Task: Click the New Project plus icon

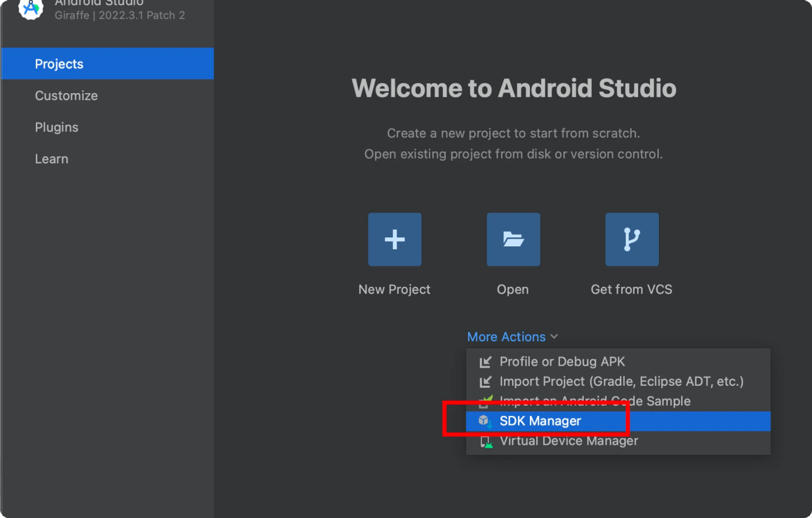Action: coord(394,239)
